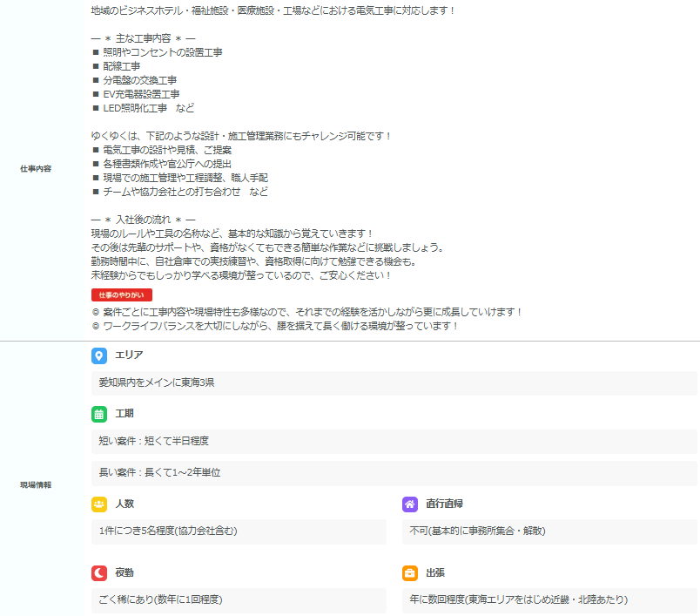Click the line starting 案件ごとに工事内容

coord(307,312)
